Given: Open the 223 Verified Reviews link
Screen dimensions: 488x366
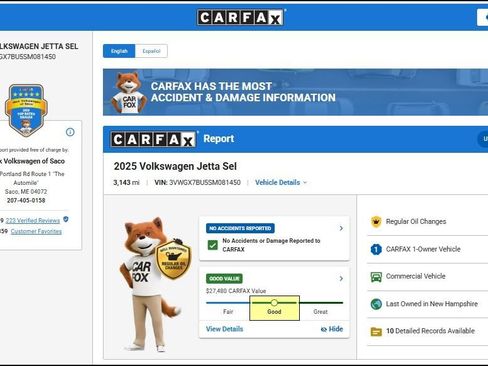Looking at the screenshot, I should [x=33, y=220].
